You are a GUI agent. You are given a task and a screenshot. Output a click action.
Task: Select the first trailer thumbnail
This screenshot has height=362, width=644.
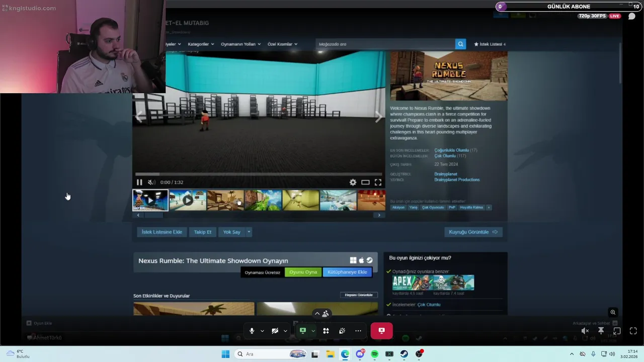pos(150,200)
